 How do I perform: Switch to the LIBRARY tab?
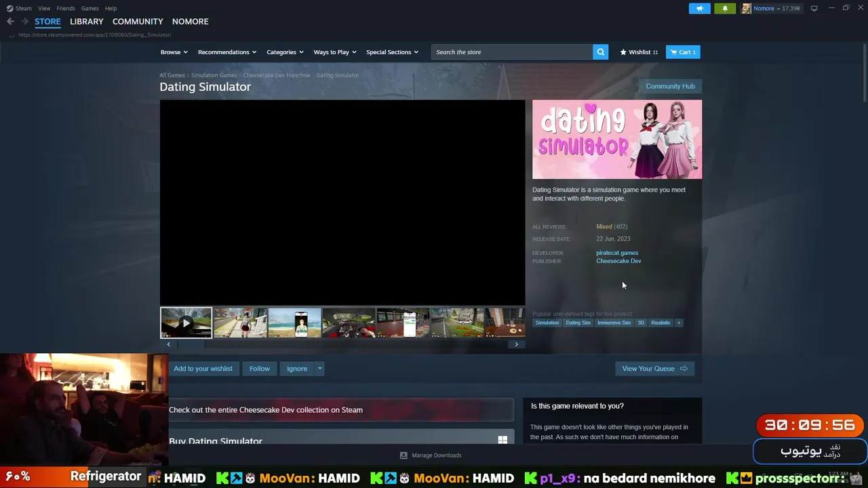point(87,22)
